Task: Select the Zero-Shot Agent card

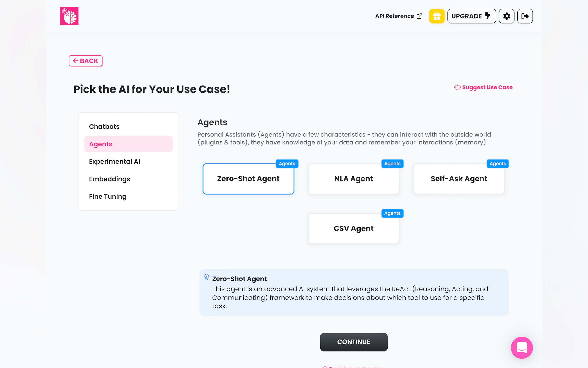Action: click(248, 179)
